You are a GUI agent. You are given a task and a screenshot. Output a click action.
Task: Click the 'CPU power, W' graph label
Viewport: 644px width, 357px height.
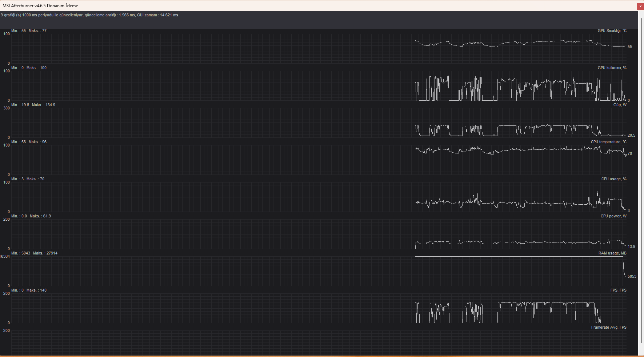613,216
